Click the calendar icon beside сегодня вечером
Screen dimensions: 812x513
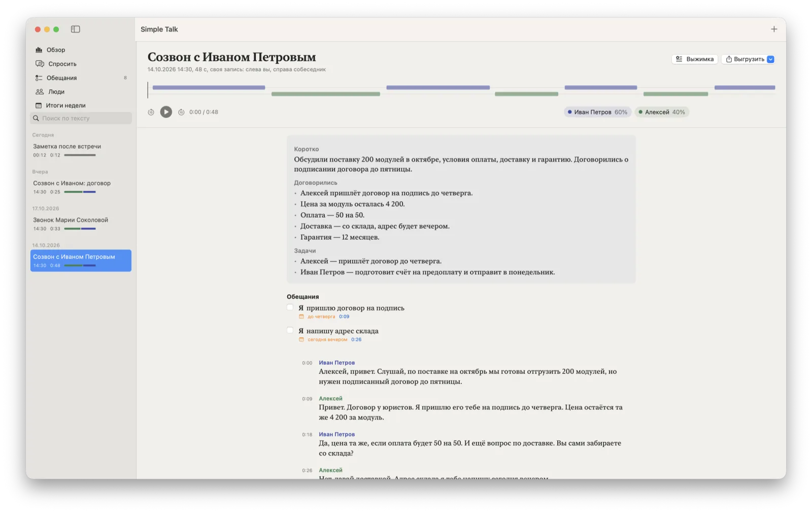(x=301, y=339)
